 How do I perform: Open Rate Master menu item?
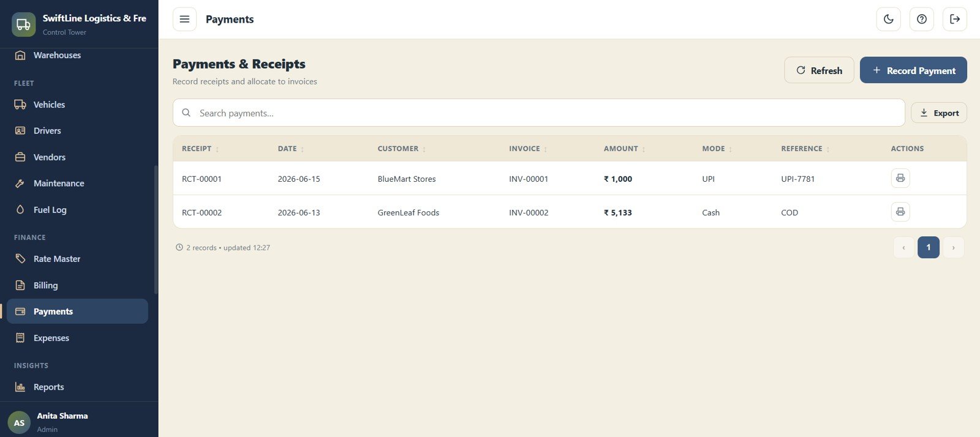click(77, 259)
